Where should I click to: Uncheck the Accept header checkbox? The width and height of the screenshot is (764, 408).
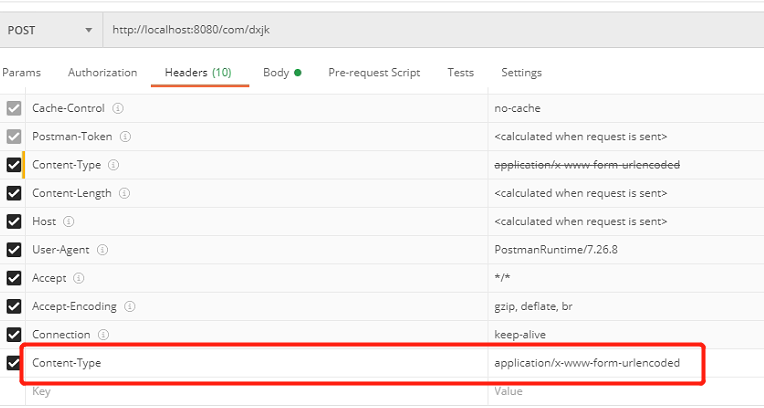[14, 278]
